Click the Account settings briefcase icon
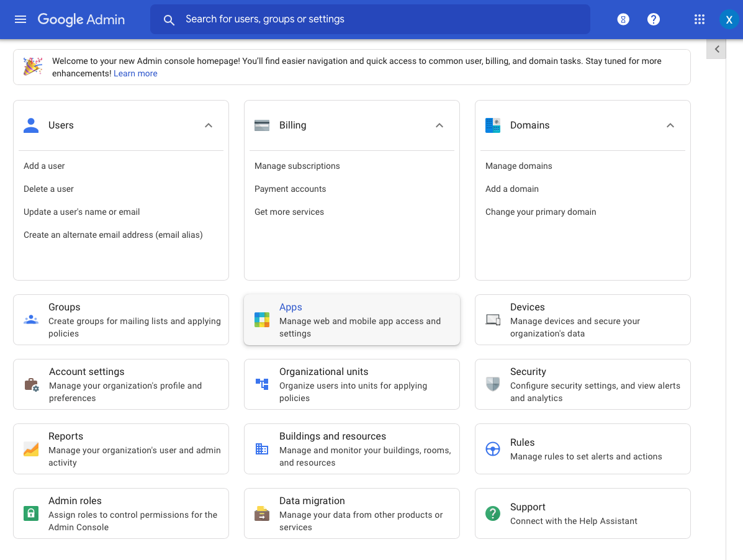Viewport: 743px width, 560px height. click(x=32, y=384)
